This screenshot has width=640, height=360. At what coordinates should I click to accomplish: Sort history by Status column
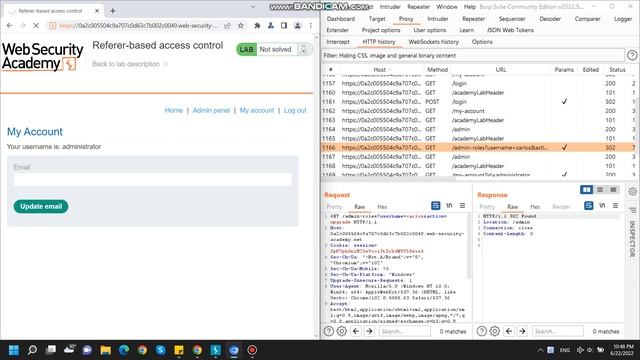(617, 70)
